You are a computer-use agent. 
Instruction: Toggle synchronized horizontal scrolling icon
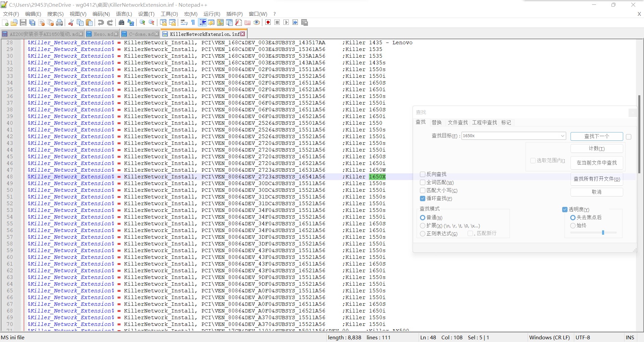(172, 22)
